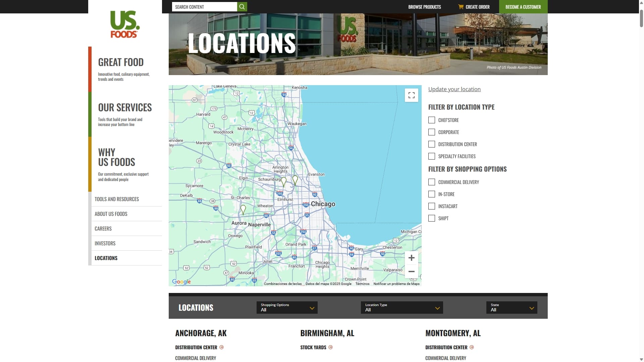Focus the Search Content input field
The height and width of the screenshot is (362, 644).
(x=204, y=7)
